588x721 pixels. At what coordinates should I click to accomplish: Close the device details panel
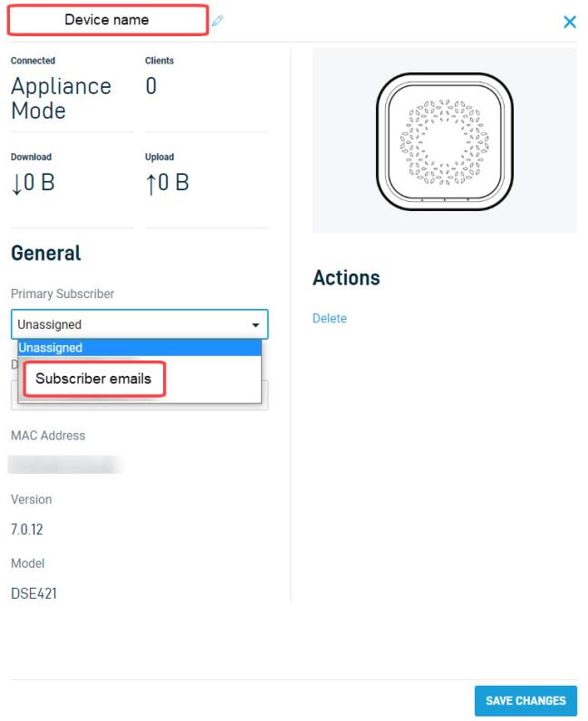pos(570,22)
